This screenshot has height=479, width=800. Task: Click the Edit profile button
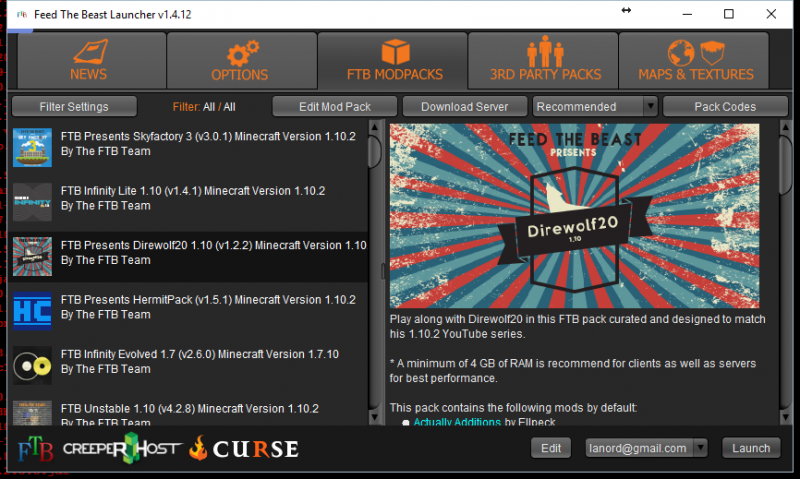tap(551, 448)
